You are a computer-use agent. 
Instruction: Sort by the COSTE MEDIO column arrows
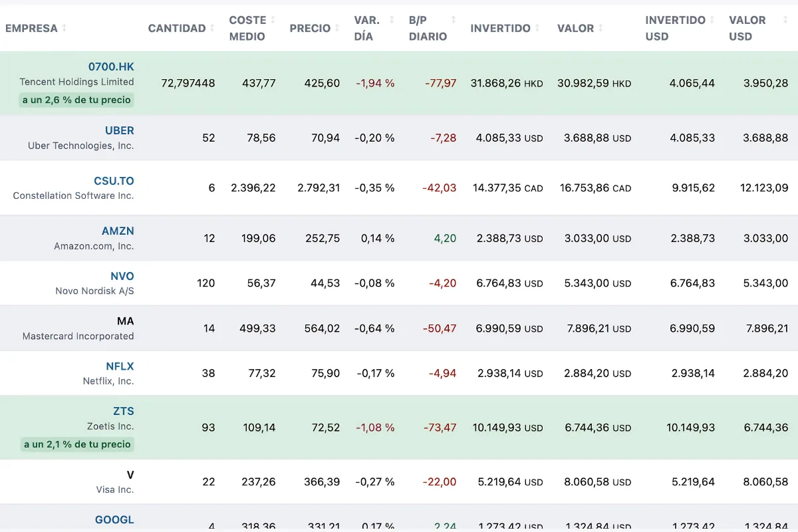click(273, 20)
